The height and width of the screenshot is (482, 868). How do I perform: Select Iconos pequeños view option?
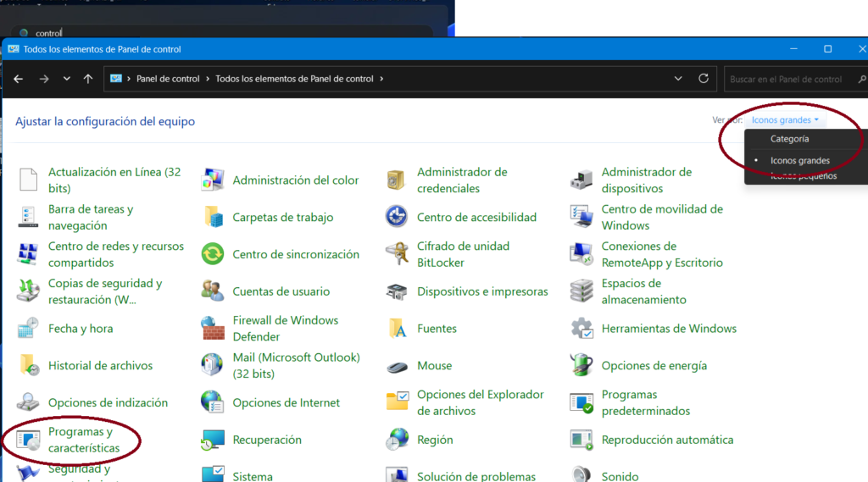pos(803,176)
